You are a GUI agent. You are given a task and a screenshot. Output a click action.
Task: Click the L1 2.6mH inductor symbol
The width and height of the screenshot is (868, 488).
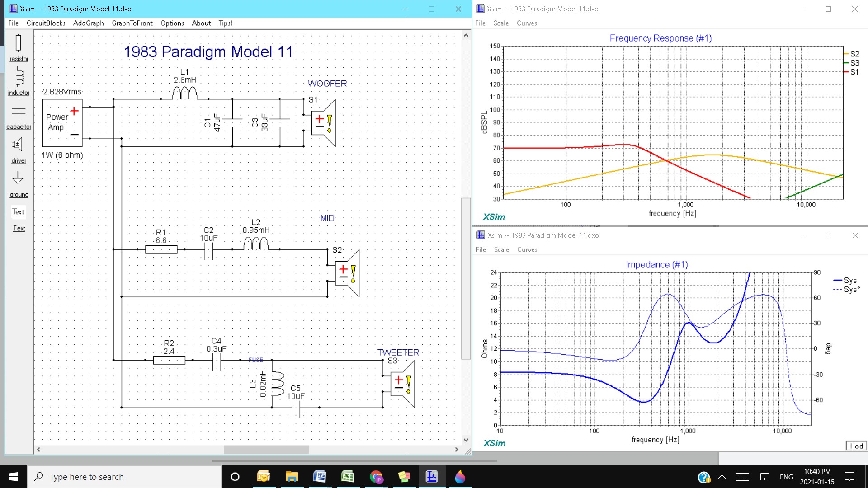184,93
